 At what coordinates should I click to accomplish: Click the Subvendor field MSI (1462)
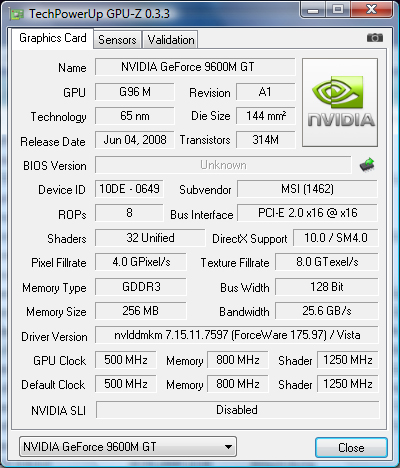point(307,189)
